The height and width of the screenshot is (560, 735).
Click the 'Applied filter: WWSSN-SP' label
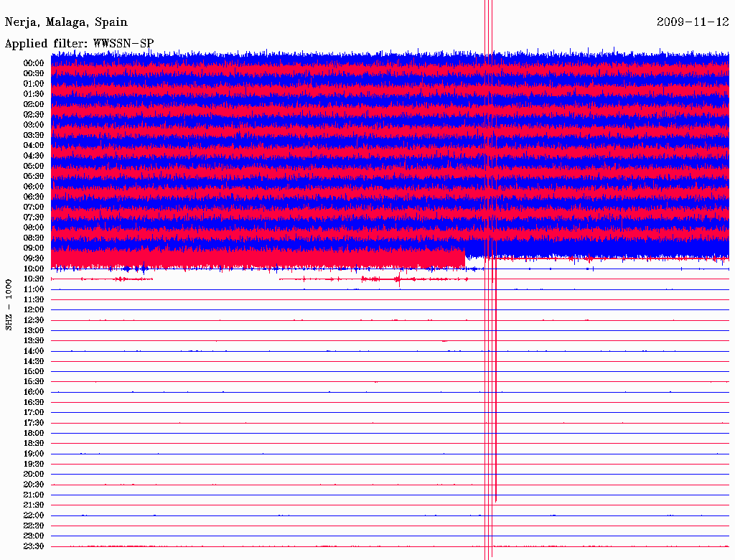pyautogui.click(x=79, y=44)
